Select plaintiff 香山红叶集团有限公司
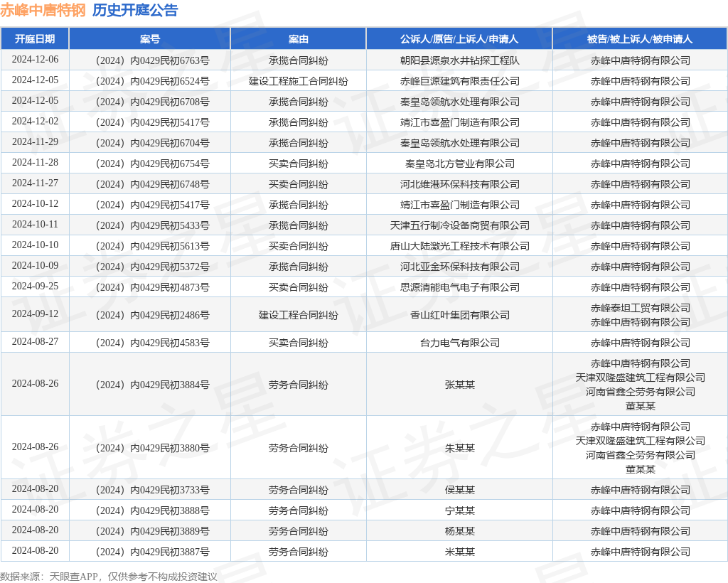 click(460, 315)
